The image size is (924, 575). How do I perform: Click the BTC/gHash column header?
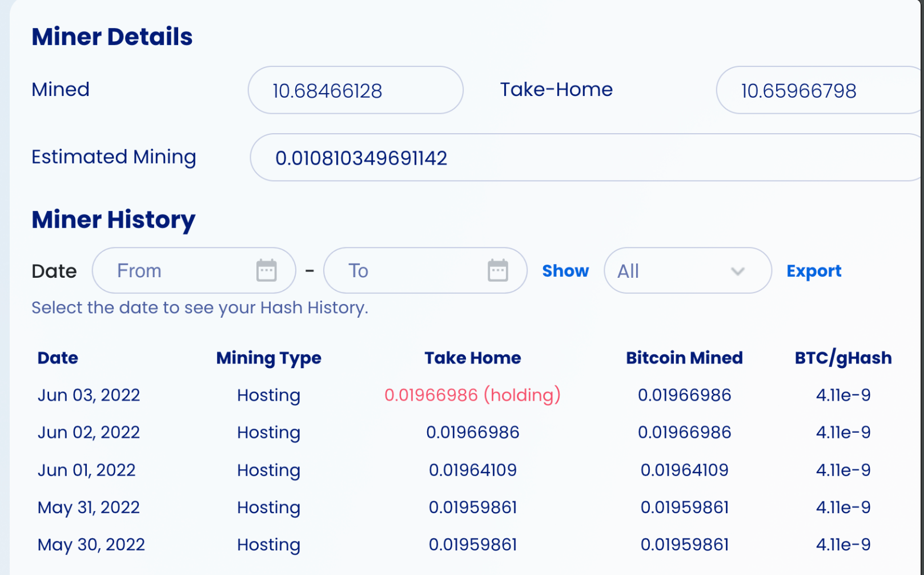(x=843, y=358)
